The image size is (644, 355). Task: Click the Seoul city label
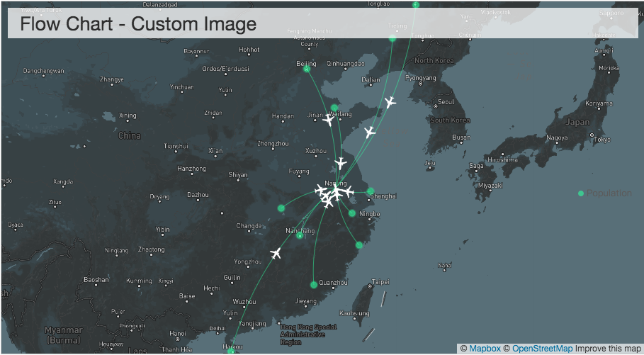coord(446,102)
